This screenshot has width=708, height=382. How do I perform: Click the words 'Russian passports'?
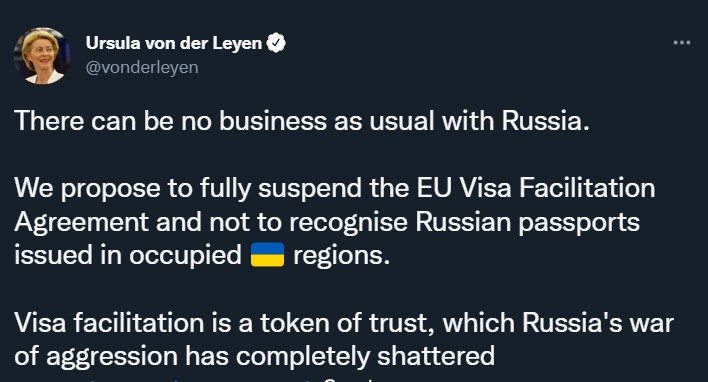[527, 223]
